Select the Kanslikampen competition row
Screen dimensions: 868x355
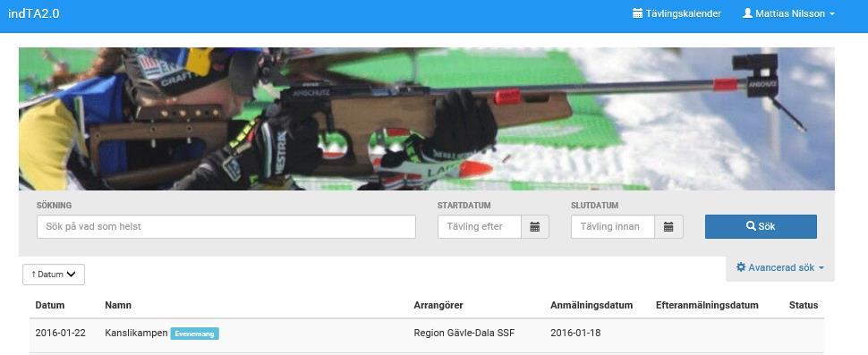pyautogui.click(x=427, y=334)
